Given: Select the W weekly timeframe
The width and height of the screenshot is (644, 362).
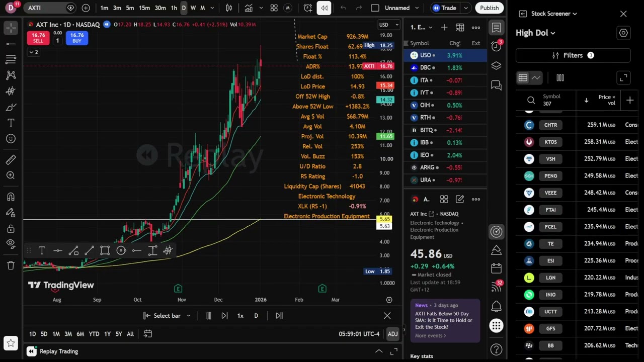Looking at the screenshot, I should 193,8.
